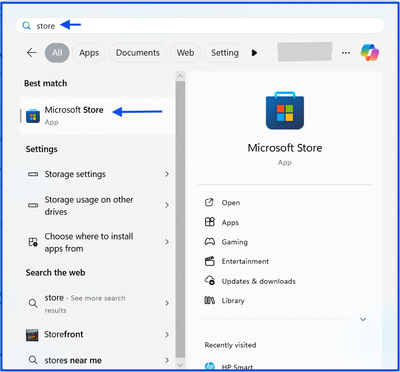Click the Updates & downloads cloud icon

[x=210, y=281]
